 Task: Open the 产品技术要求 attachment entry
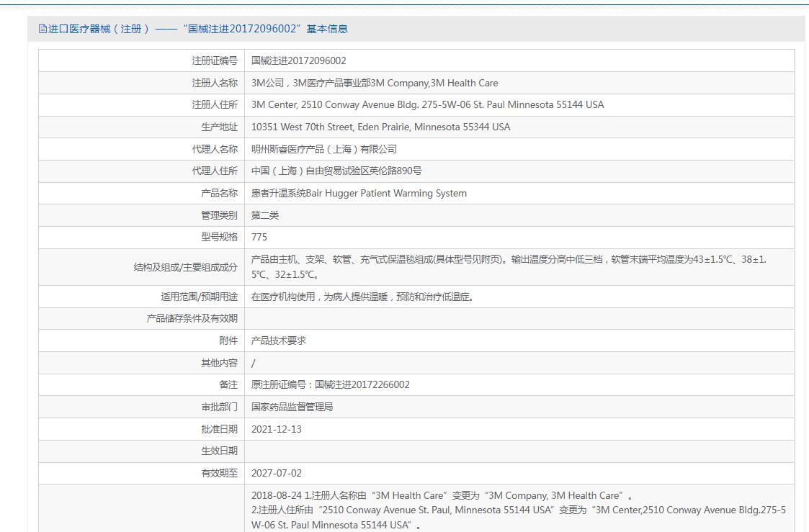coord(278,341)
